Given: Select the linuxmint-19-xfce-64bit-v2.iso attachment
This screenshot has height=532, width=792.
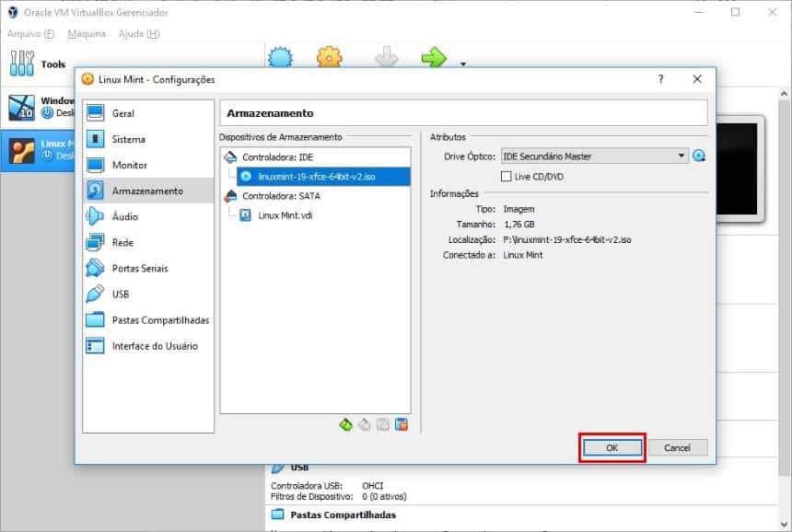Looking at the screenshot, I should click(323, 177).
